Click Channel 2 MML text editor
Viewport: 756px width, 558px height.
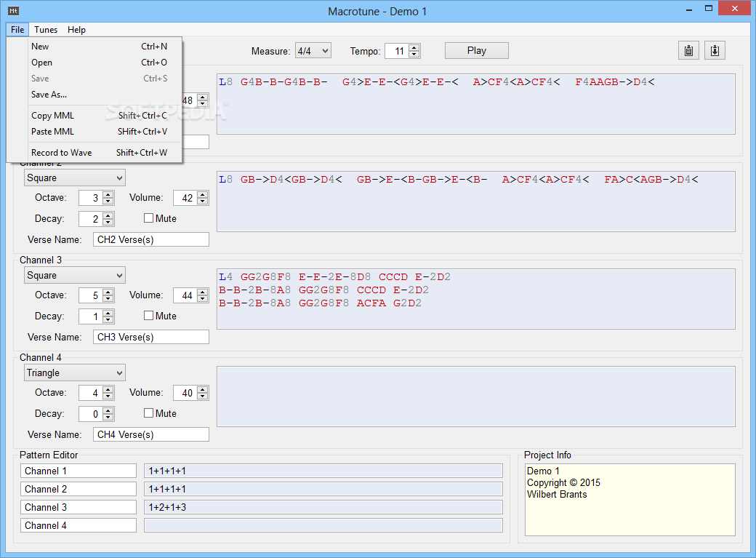476,202
